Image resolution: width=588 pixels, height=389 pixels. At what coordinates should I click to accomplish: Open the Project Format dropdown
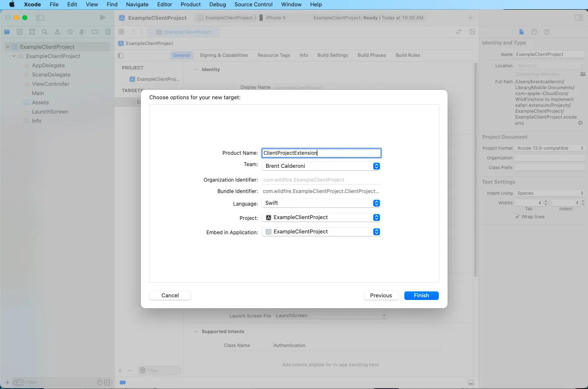[550, 148]
